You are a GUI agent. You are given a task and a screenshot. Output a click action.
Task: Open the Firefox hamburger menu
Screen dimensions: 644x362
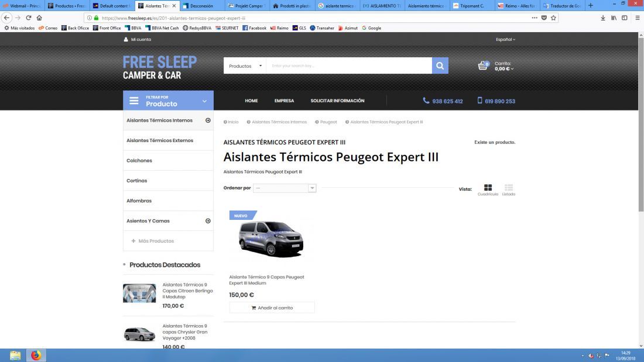click(x=638, y=18)
